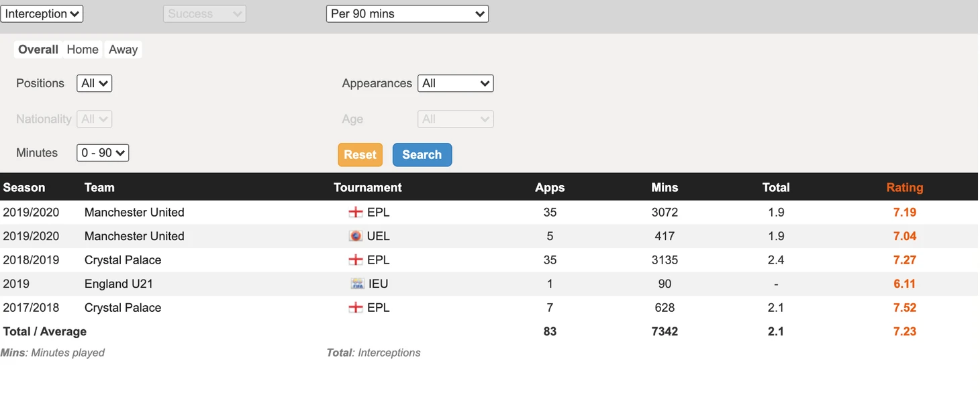Expand the Minutes 0 - 90 dropdown

103,153
